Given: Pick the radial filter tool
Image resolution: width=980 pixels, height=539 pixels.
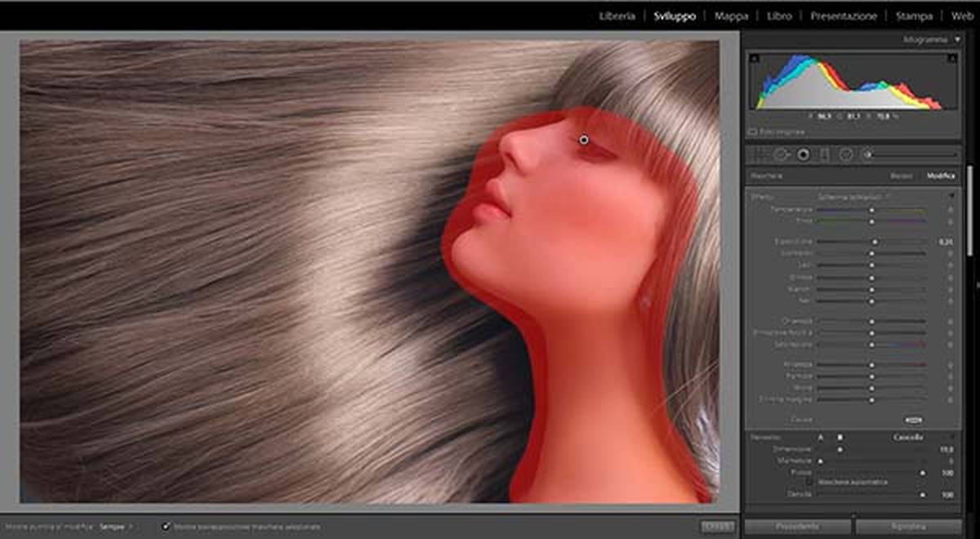Looking at the screenshot, I should [x=846, y=154].
